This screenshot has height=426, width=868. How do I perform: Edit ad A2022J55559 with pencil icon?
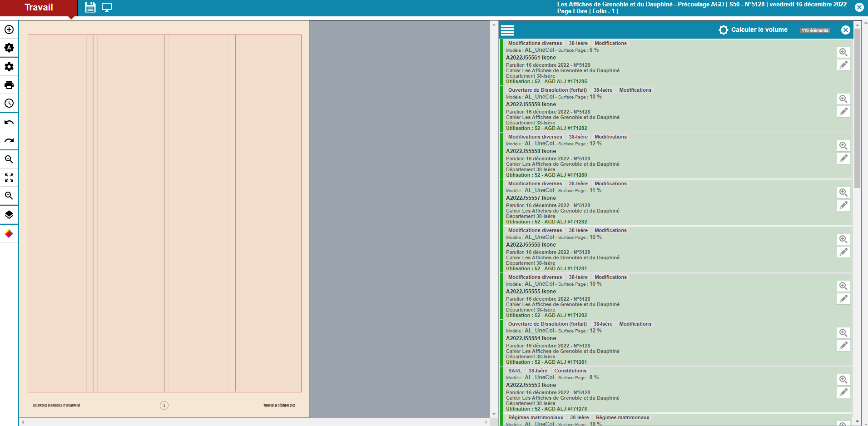[x=843, y=112]
